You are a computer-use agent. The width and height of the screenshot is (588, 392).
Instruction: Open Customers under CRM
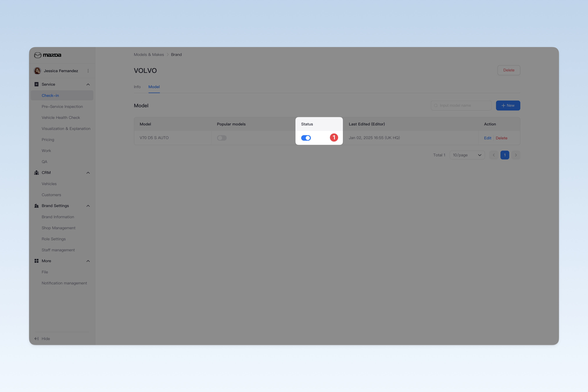(x=51, y=195)
